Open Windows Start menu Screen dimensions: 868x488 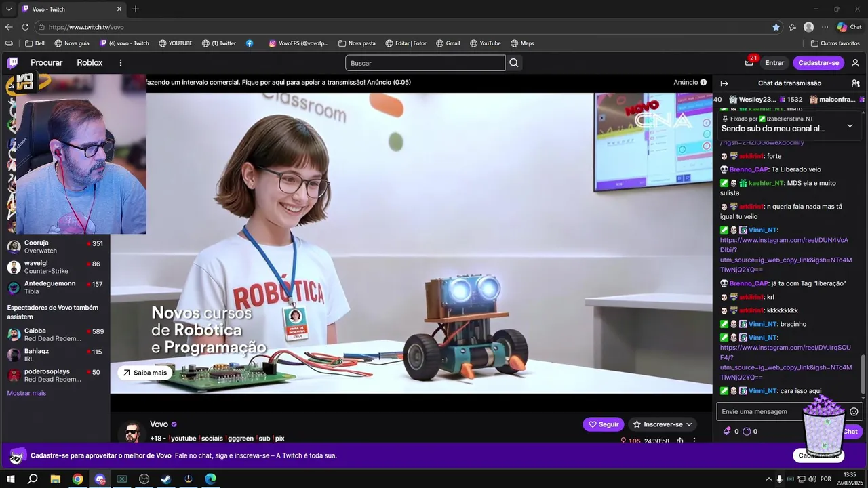(x=10, y=479)
